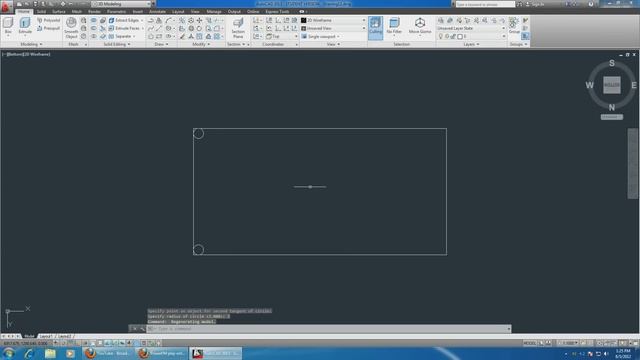Open the File Explorer taskbar icon

pyautogui.click(x=50, y=353)
